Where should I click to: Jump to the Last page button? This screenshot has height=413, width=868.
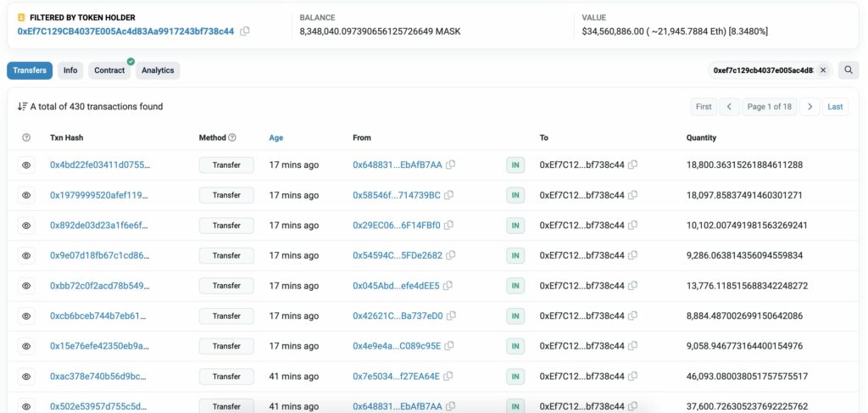point(835,107)
